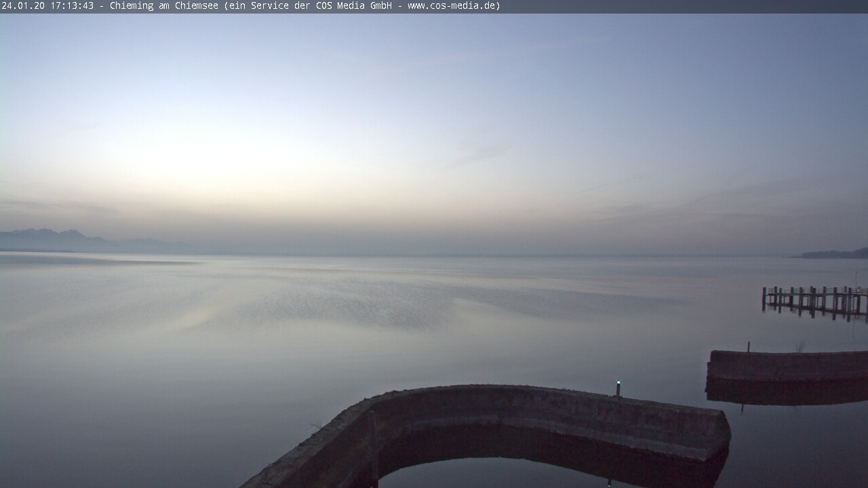The height and width of the screenshot is (488, 868).
Task: Click the 'www.cos-media.de' text in the header
Action: coord(452,6)
